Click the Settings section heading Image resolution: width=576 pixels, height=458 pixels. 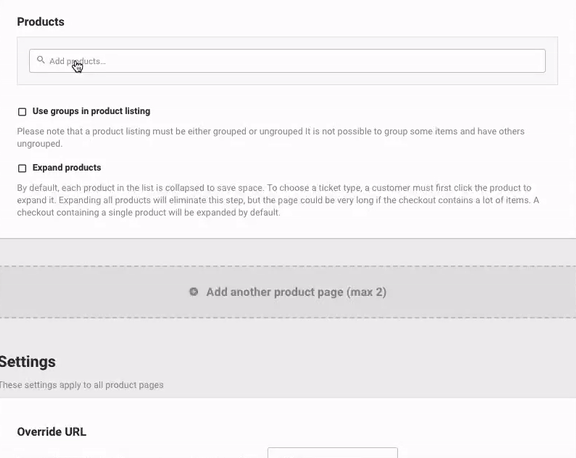click(28, 362)
